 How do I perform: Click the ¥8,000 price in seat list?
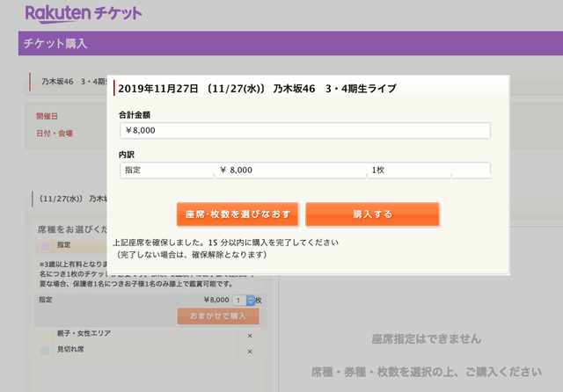(216, 300)
